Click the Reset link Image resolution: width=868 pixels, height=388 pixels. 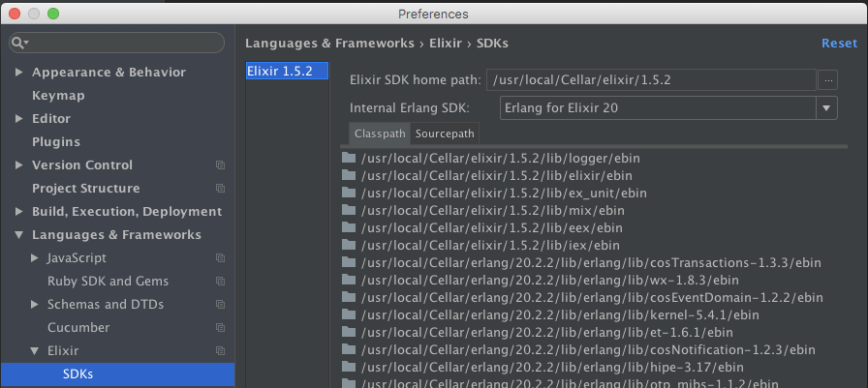839,44
